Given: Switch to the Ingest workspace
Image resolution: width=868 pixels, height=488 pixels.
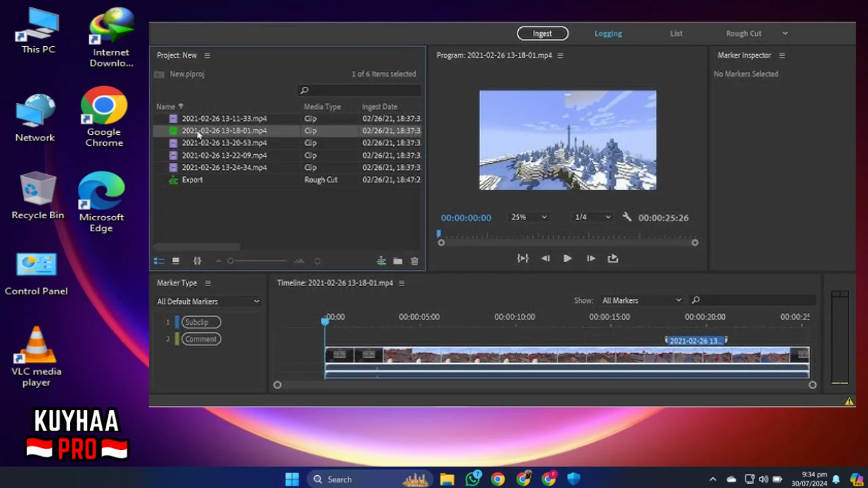Looking at the screenshot, I should point(542,33).
